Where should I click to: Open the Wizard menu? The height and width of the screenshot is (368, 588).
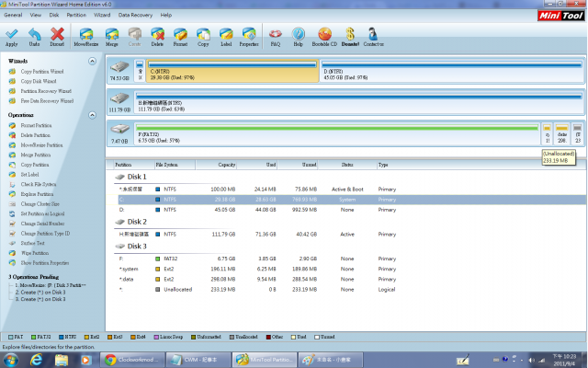(x=102, y=15)
